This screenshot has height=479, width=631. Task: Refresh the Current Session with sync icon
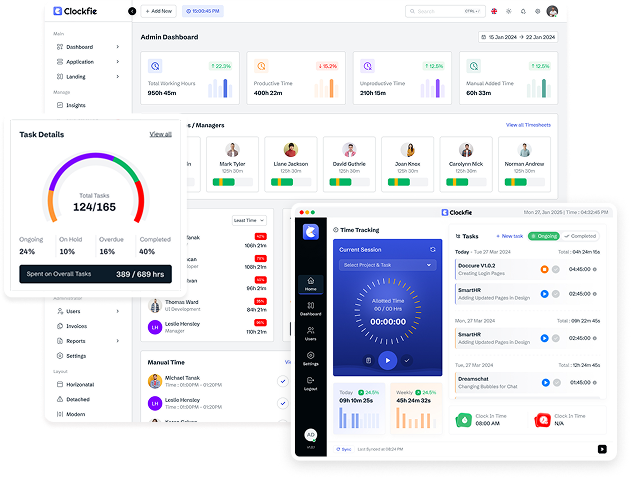click(x=433, y=250)
